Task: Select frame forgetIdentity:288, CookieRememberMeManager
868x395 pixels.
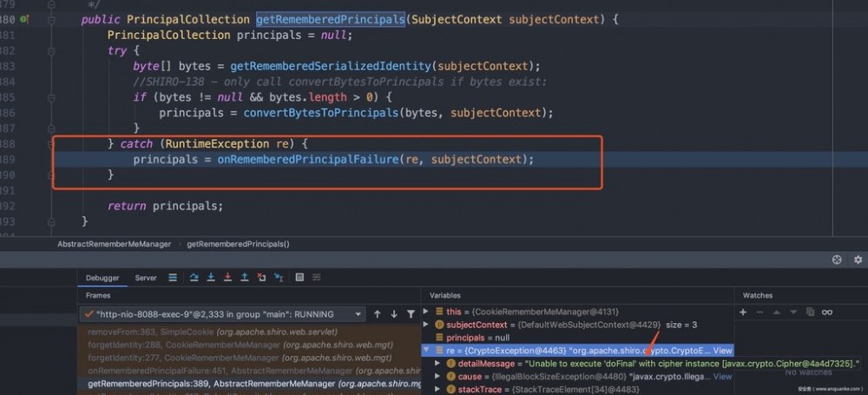Action: (249, 345)
